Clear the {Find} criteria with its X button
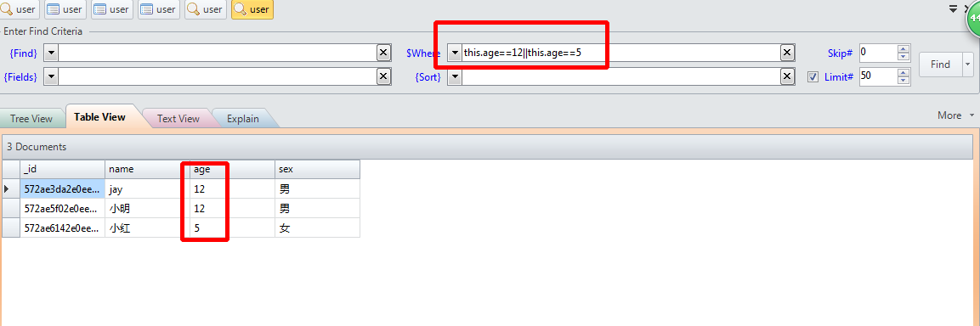 [x=383, y=53]
